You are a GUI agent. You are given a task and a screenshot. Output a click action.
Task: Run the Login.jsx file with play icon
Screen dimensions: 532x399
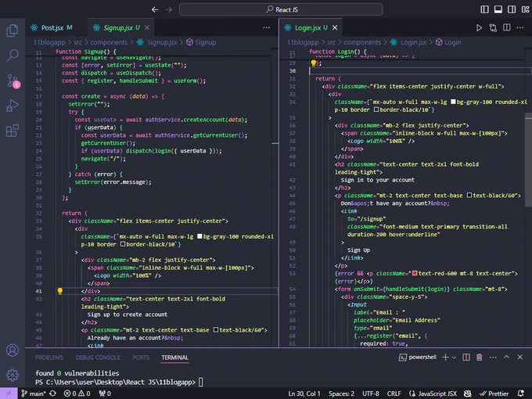479,28
